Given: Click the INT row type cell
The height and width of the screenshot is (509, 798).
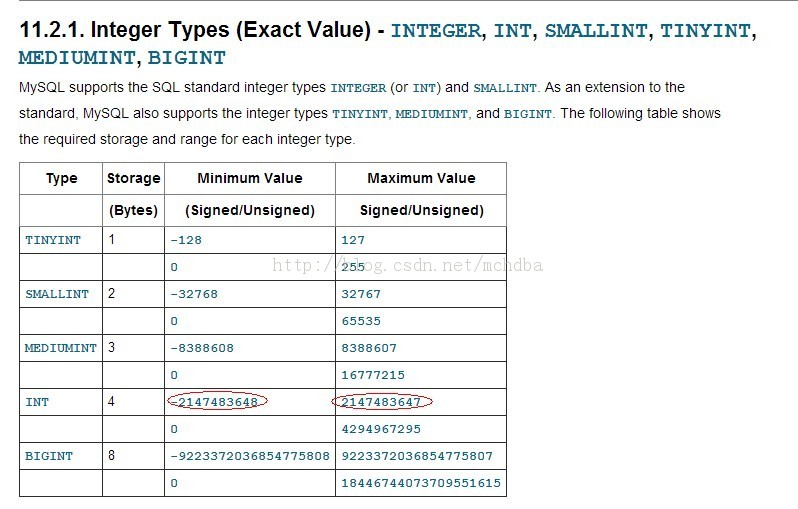Looking at the screenshot, I should (x=37, y=402).
